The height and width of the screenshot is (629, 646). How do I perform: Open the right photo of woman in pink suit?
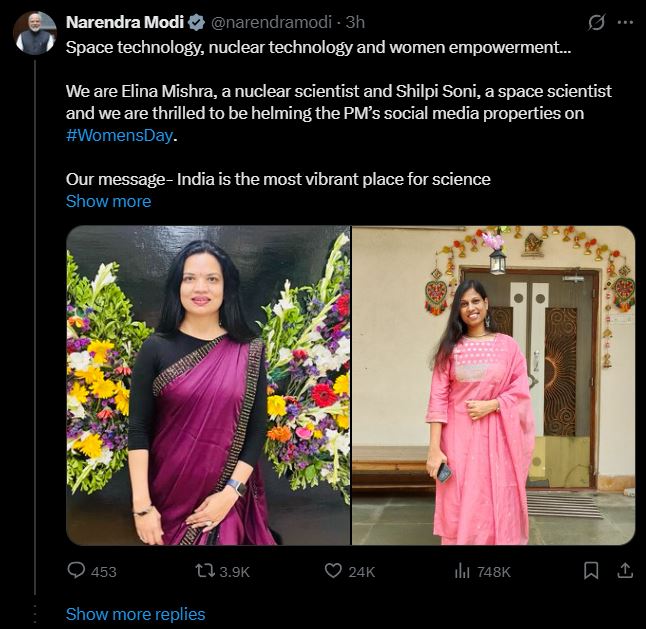[x=493, y=385]
